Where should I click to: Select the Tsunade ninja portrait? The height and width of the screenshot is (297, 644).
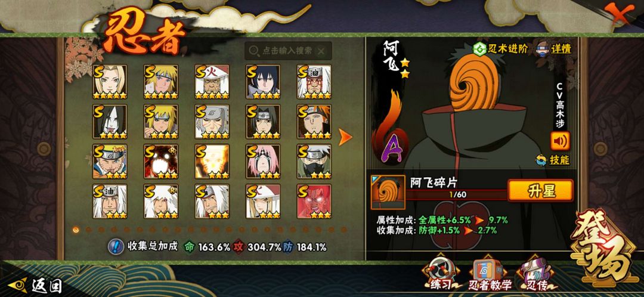pyautogui.click(x=110, y=81)
